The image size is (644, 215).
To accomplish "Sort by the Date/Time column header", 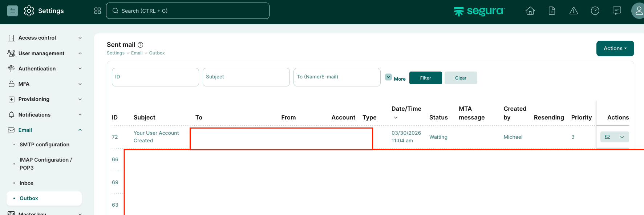I will [x=406, y=109].
